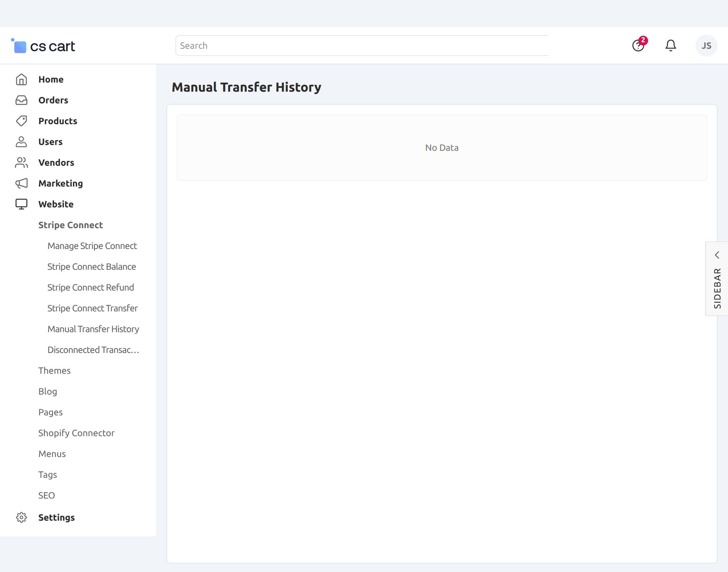Open the notifications bell

pyautogui.click(x=671, y=45)
